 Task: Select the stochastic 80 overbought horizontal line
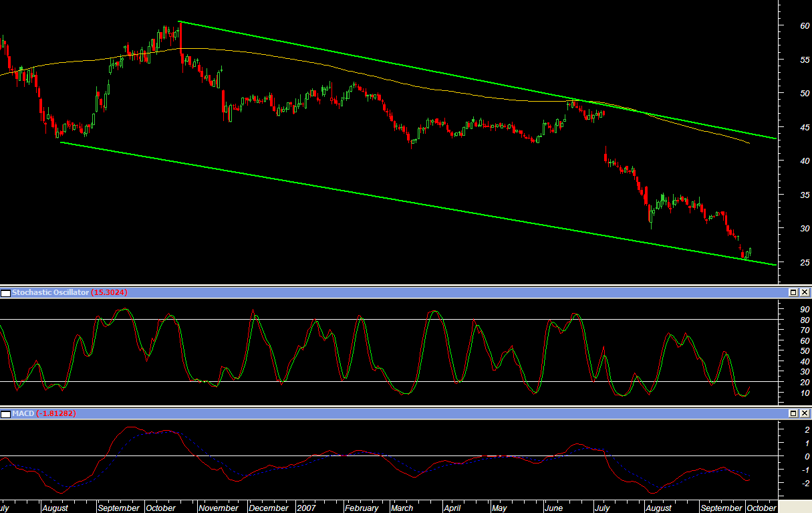[390, 320]
